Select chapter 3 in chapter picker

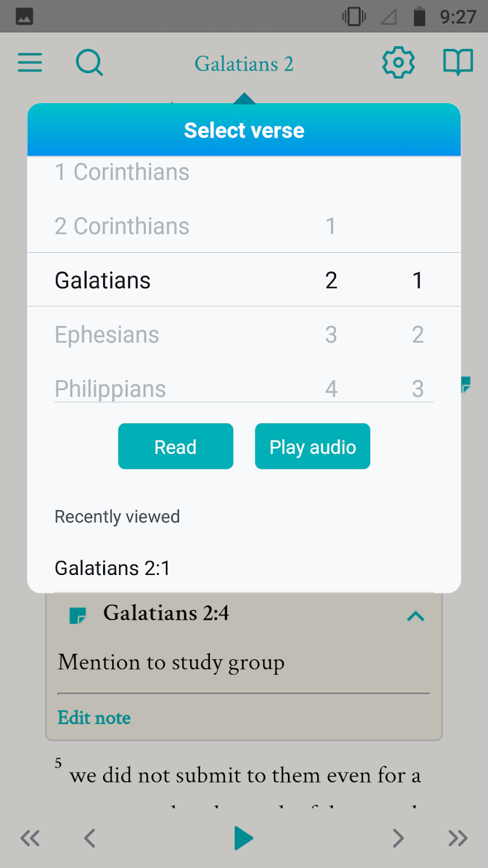[331, 335]
